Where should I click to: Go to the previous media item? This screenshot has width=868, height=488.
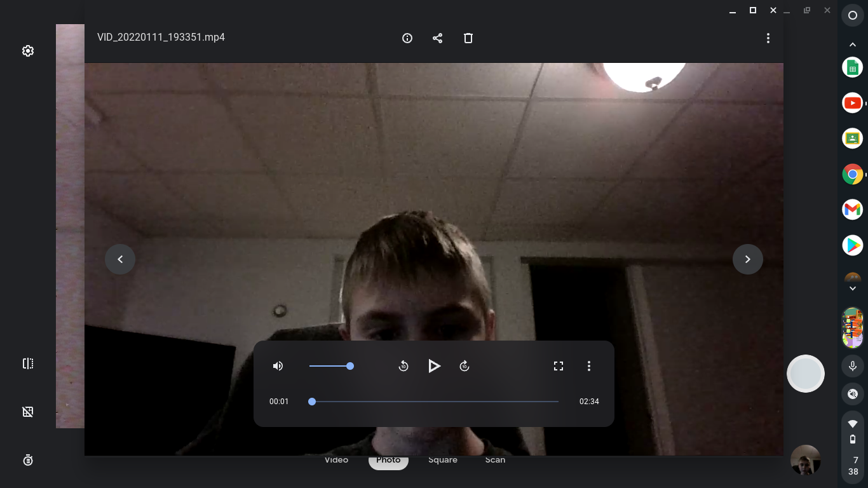coord(120,259)
